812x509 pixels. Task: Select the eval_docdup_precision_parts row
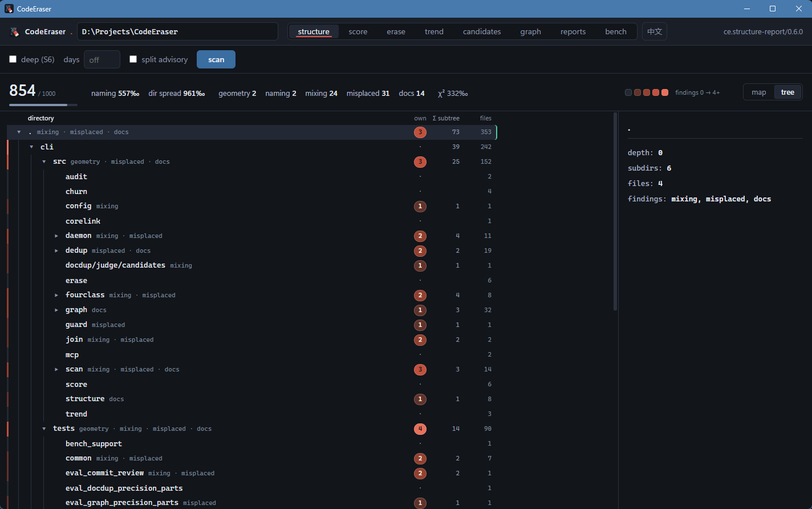[251, 488]
